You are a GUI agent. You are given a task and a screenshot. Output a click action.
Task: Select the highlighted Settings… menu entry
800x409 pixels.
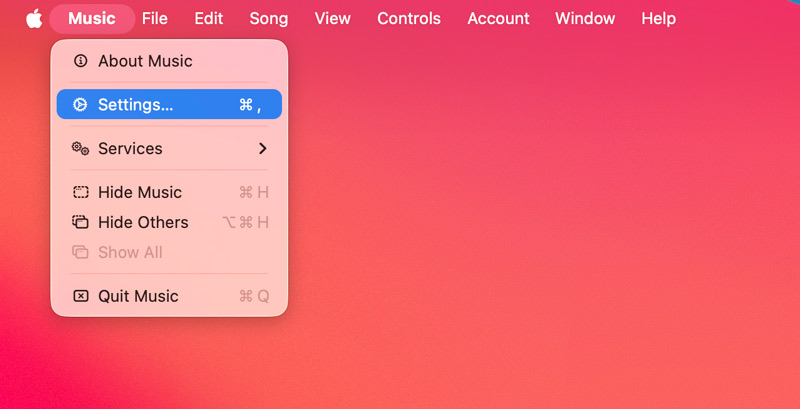169,105
